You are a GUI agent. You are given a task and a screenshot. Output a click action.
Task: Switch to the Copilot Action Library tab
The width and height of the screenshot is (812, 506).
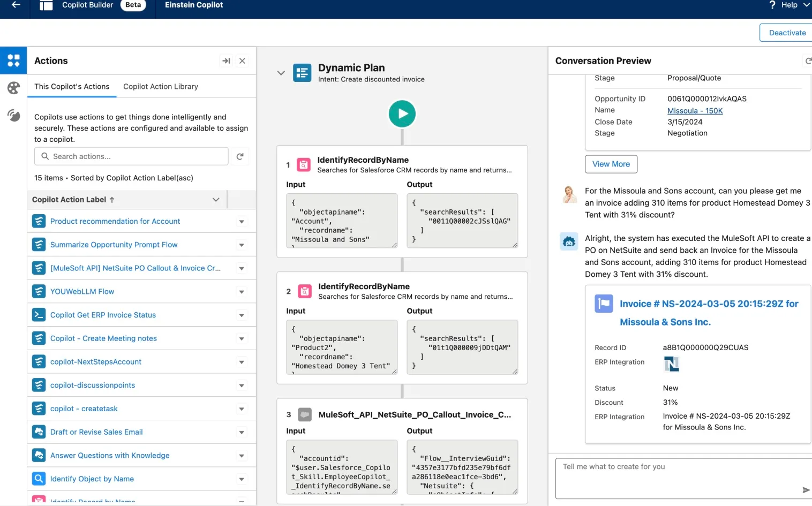click(x=161, y=87)
